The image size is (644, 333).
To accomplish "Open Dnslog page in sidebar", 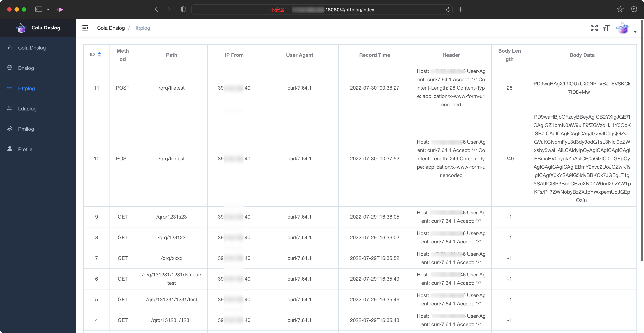I will click(26, 68).
